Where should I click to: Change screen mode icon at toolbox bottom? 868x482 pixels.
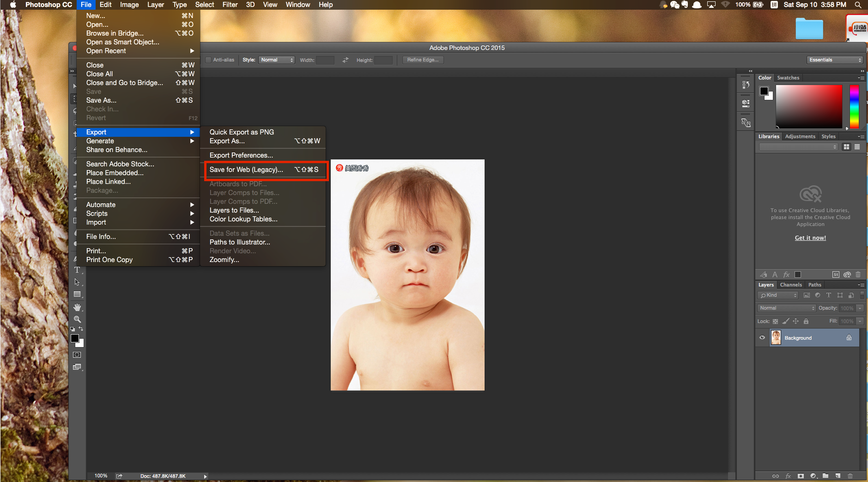pos(77,367)
